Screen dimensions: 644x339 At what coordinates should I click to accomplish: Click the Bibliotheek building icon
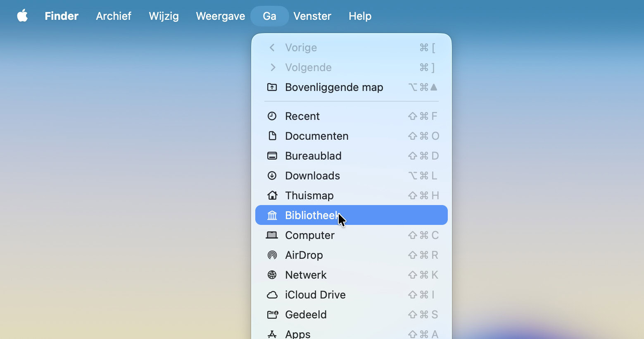[272, 215]
